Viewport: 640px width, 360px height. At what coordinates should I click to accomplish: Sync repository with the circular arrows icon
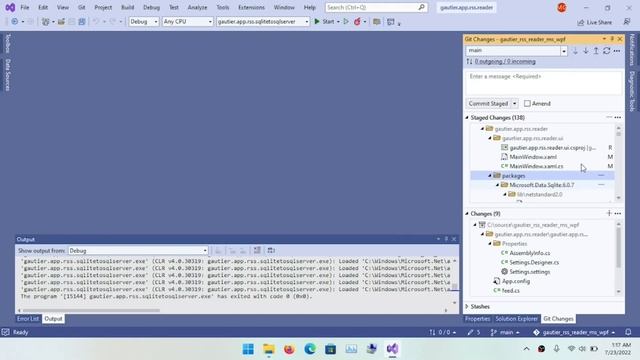click(607, 51)
